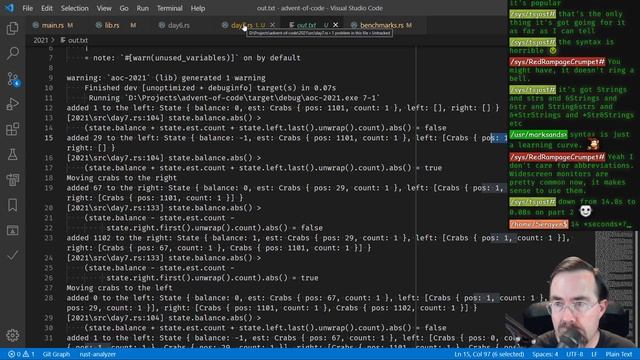Open the Run and Debug view

click(x=13, y=104)
